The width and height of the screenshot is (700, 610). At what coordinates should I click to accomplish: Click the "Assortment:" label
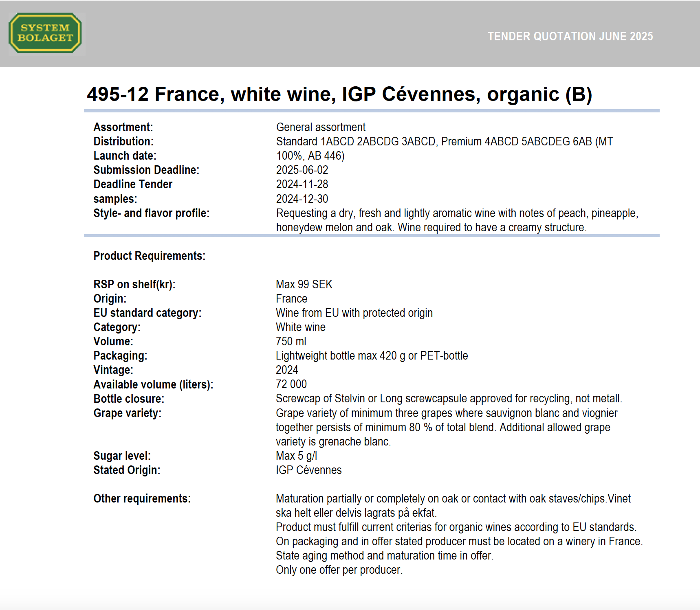point(123,127)
